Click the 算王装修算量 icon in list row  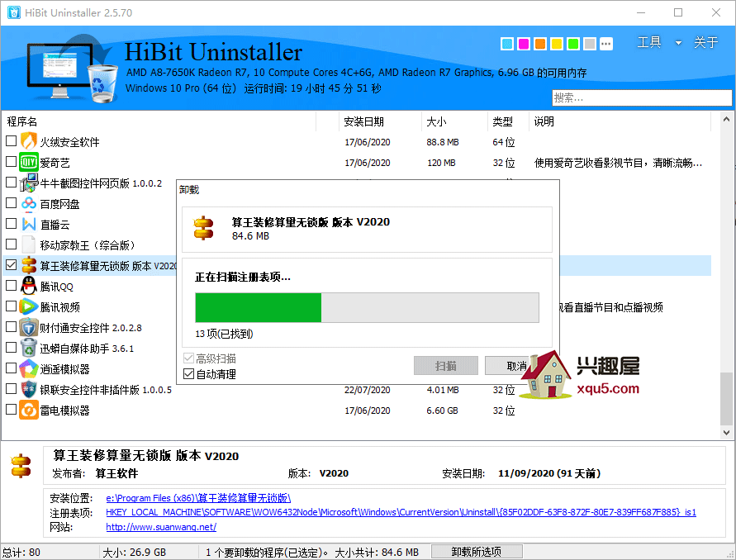(x=29, y=266)
